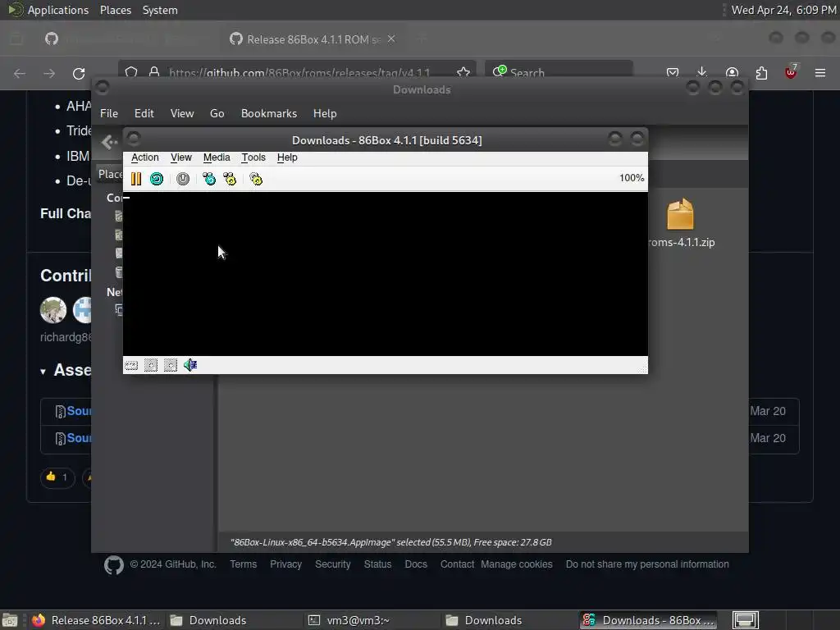Viewport: 840px width, 630px height.
Task: Switch to Release 86Box Firefox taskbar button
Action: 97,620
